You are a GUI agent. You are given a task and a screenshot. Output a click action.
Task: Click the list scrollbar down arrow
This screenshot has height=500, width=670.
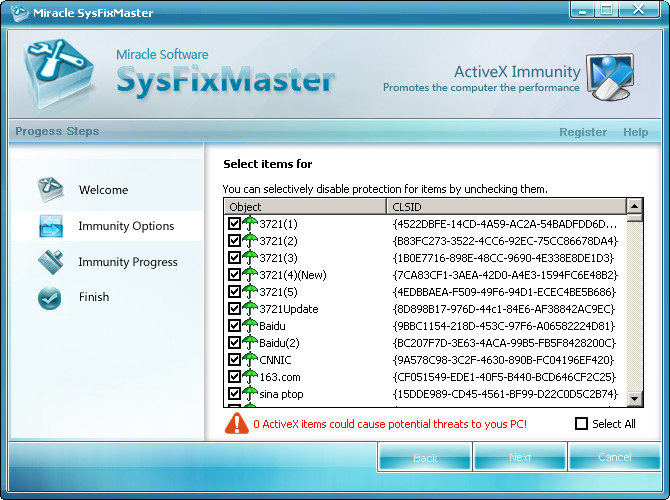635,399
